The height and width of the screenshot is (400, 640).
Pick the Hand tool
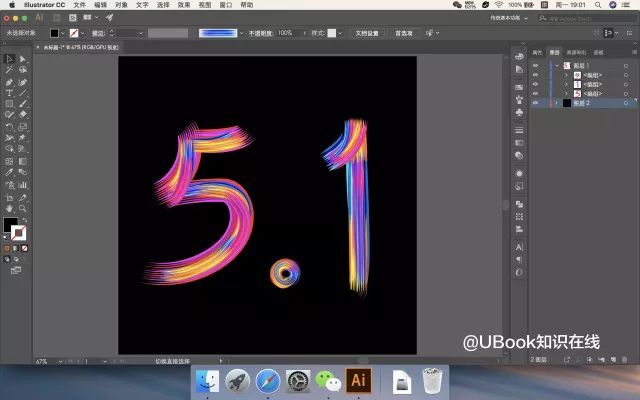[9, 209]
